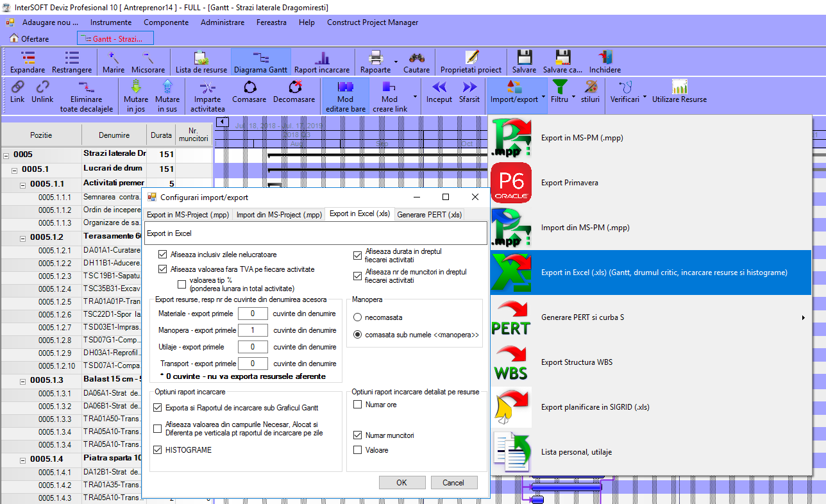The width and height of the screenshot is (826, 504).
Task: Click the Materiale word count field
Action: click(253, 314)
